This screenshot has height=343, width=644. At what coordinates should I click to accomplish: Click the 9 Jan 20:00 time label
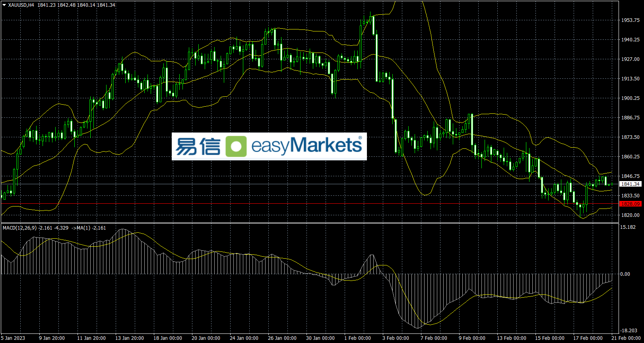click(x=52, y=338)
